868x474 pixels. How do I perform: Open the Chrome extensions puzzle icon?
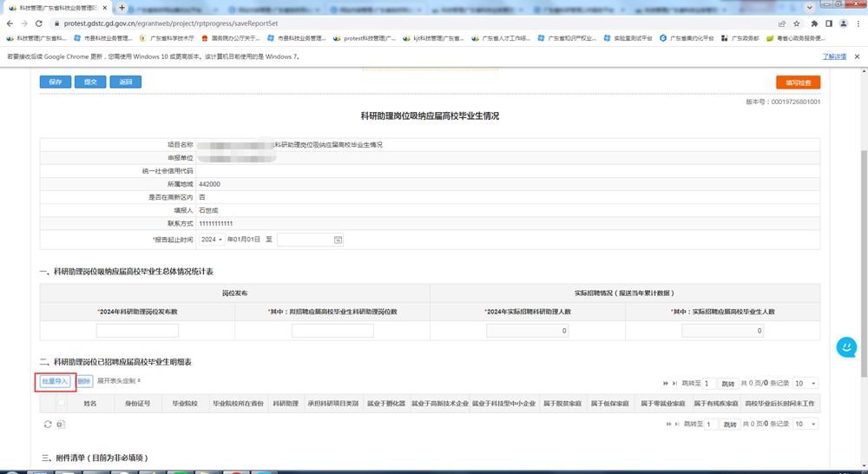coord(813,23)
